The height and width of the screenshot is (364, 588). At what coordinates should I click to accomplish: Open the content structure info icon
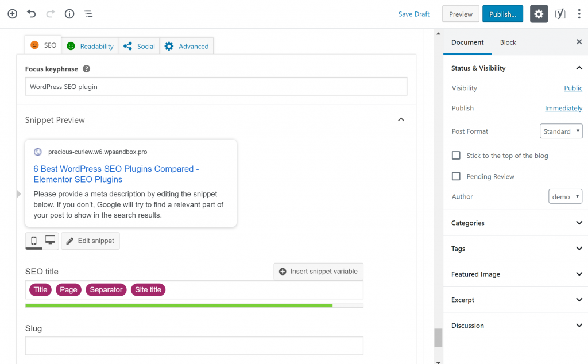point(69,14)
